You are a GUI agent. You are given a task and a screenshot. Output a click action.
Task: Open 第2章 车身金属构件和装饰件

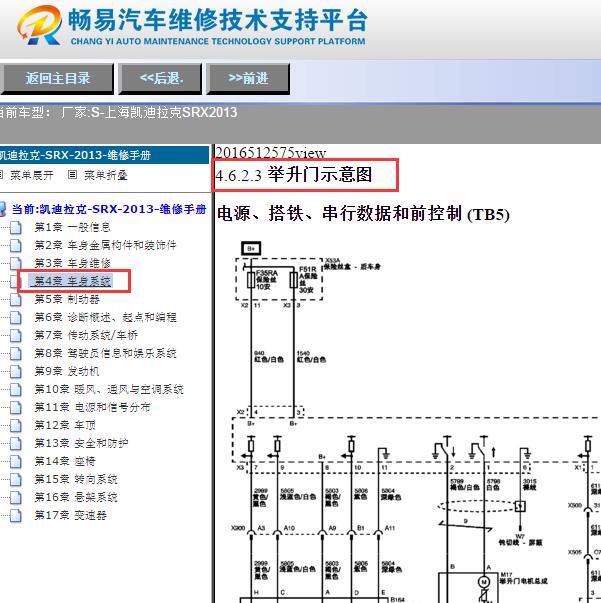(105, 245)
